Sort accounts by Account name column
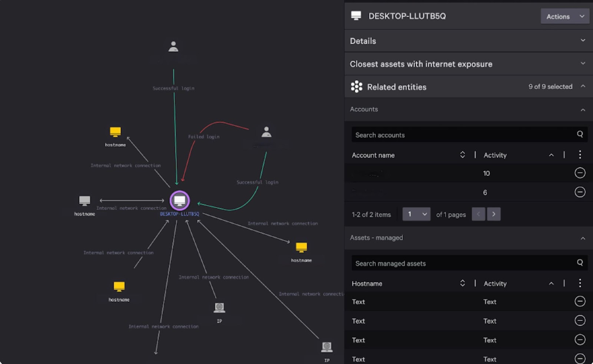The height and width of the screenshot is (364, 593). coord(462,155)
